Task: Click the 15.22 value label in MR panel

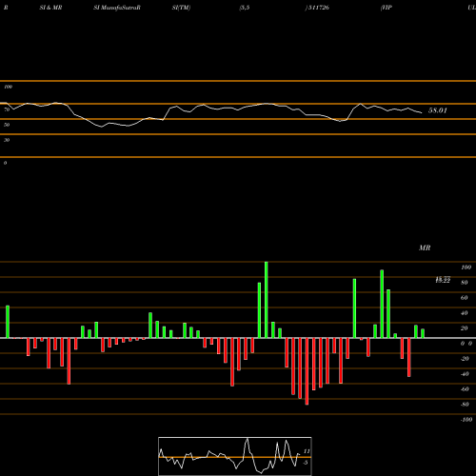Action: point(443,280)
